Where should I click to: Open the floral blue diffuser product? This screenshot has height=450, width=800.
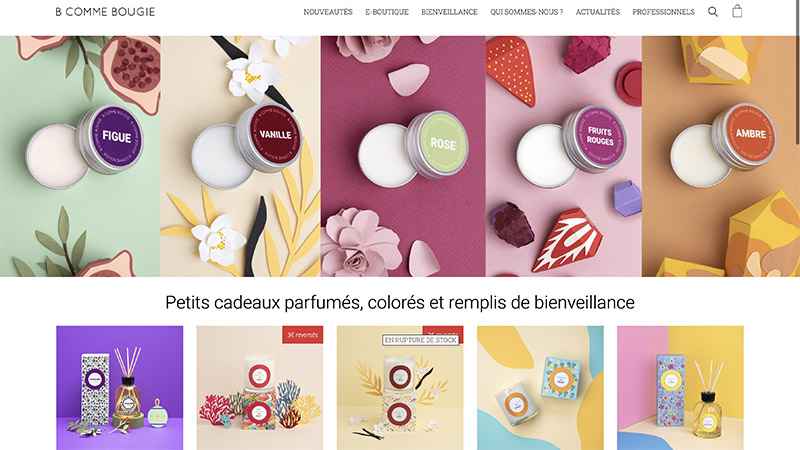pos(680,388)
